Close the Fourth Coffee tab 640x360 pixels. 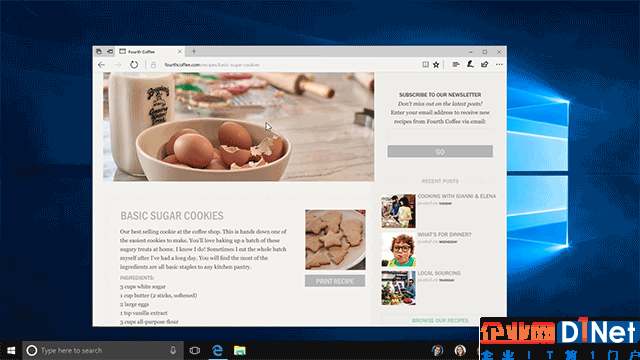coord(180,51)
